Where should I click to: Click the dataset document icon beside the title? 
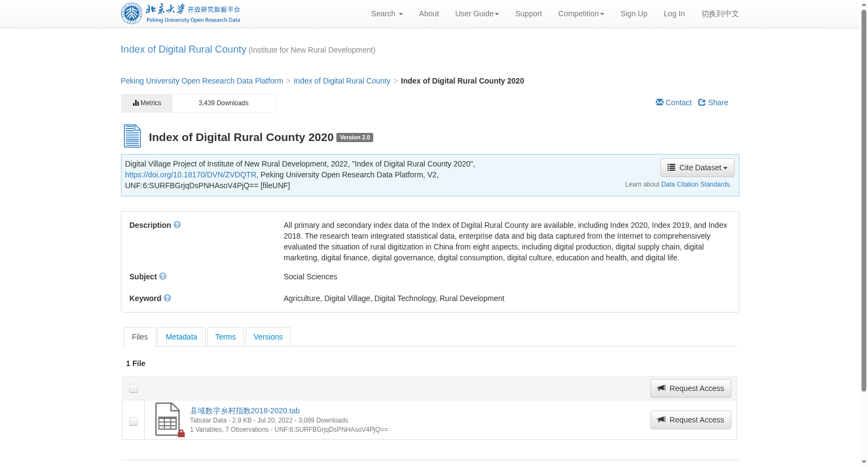pyautogui.click(x=132, y=136)
